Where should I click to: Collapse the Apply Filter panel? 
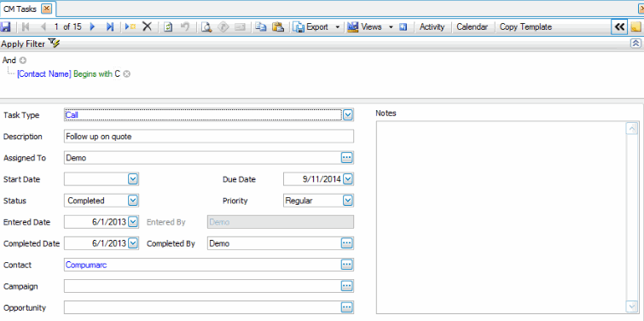pyautogui.click(x=635, y=44)
